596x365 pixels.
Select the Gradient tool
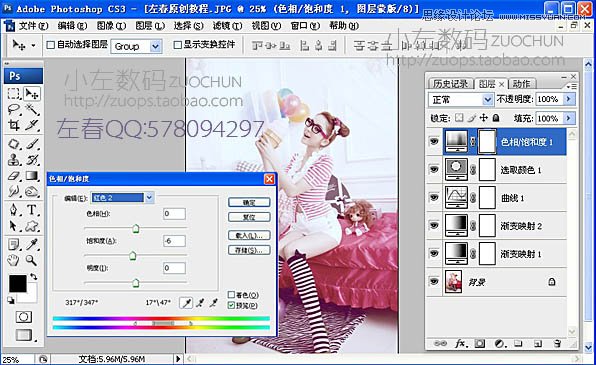[x=32, y=176]
